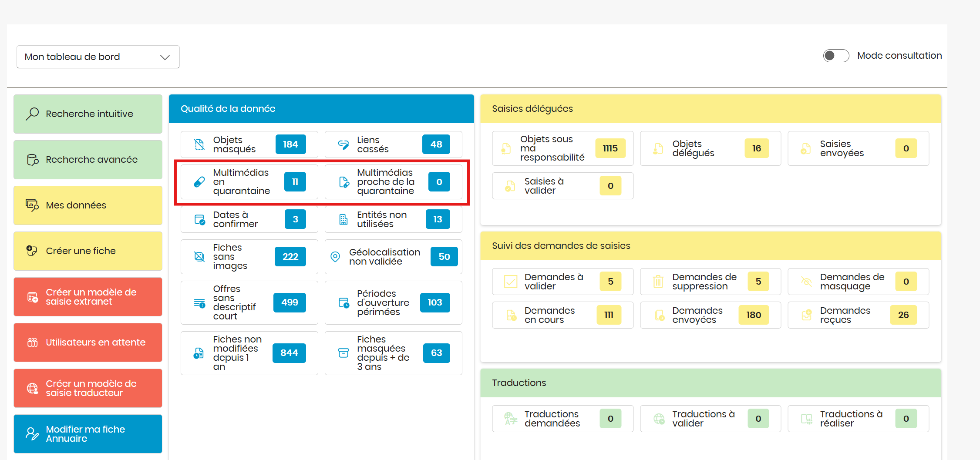The image size is (980, 460).
Task: Click the Demandes de suppression trash icon
Action: [x=658, y=282]
